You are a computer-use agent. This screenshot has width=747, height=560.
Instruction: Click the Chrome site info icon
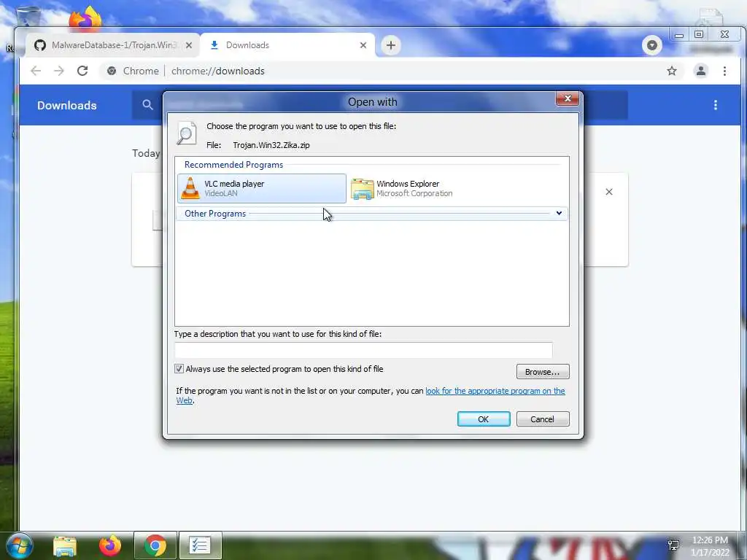112,71
